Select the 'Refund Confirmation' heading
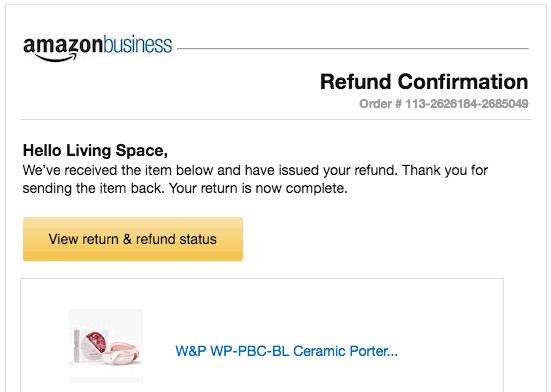The height and width of the screenshot is (392, 551). 424,82
